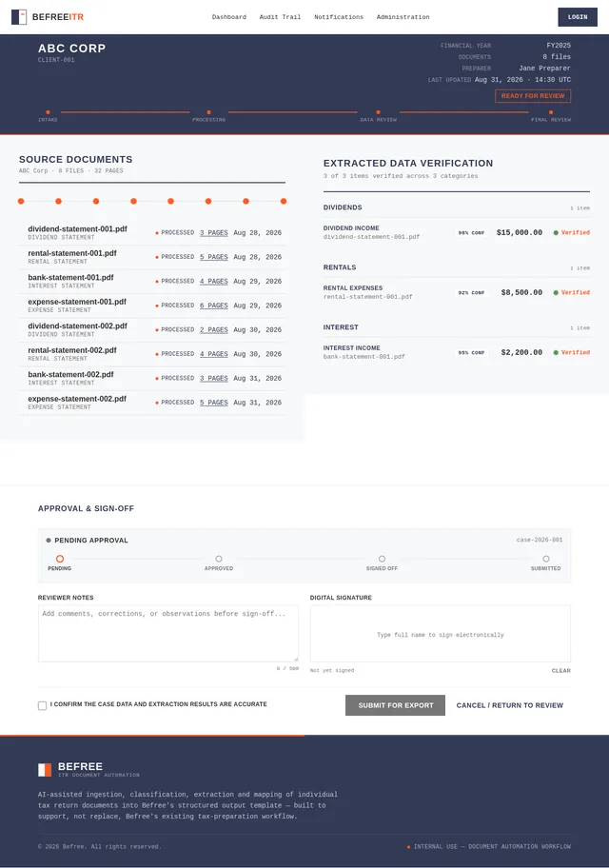Click the $2,200.00 interest income value
609x868 pixels.
pyautogui.click(x=521, y=352)
